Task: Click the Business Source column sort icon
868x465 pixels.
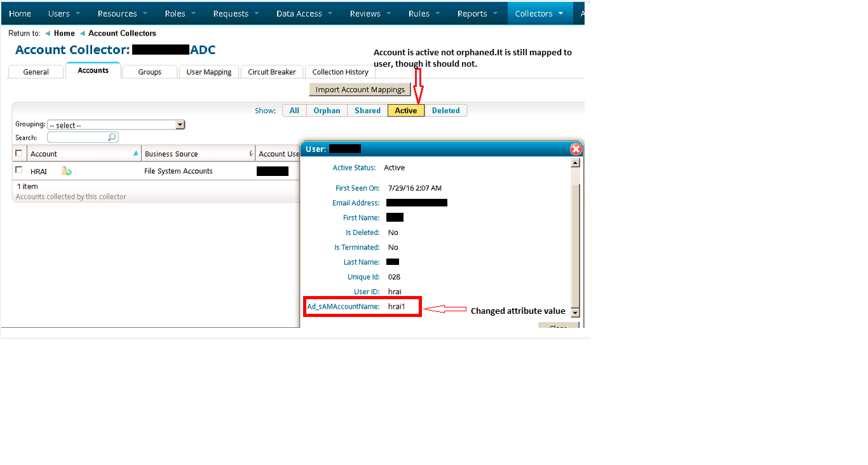Action: 252,154
